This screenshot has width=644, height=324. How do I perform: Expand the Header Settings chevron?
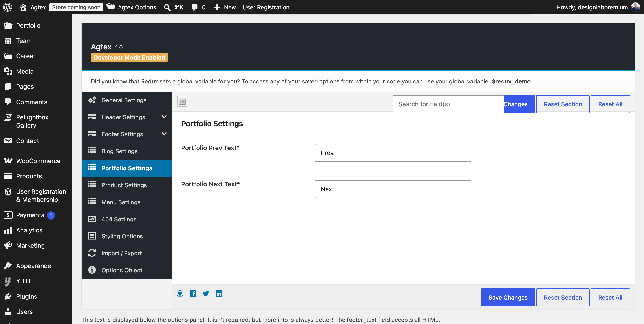click(x=164, y=117)
